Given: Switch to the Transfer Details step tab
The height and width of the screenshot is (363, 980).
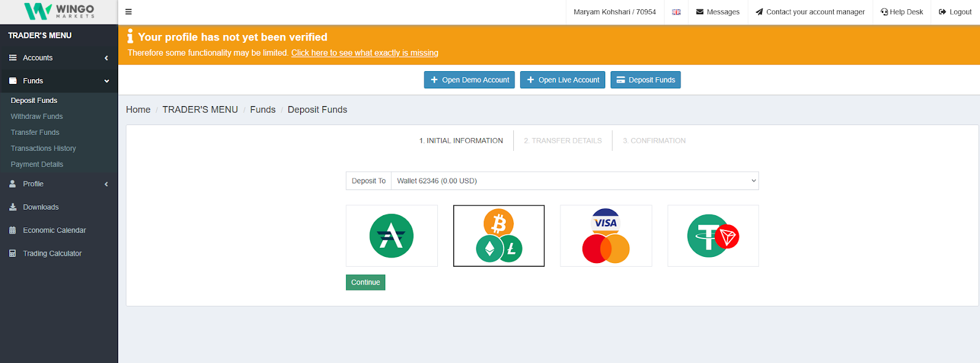Looking at the screenshot, I should click(563, 140).
